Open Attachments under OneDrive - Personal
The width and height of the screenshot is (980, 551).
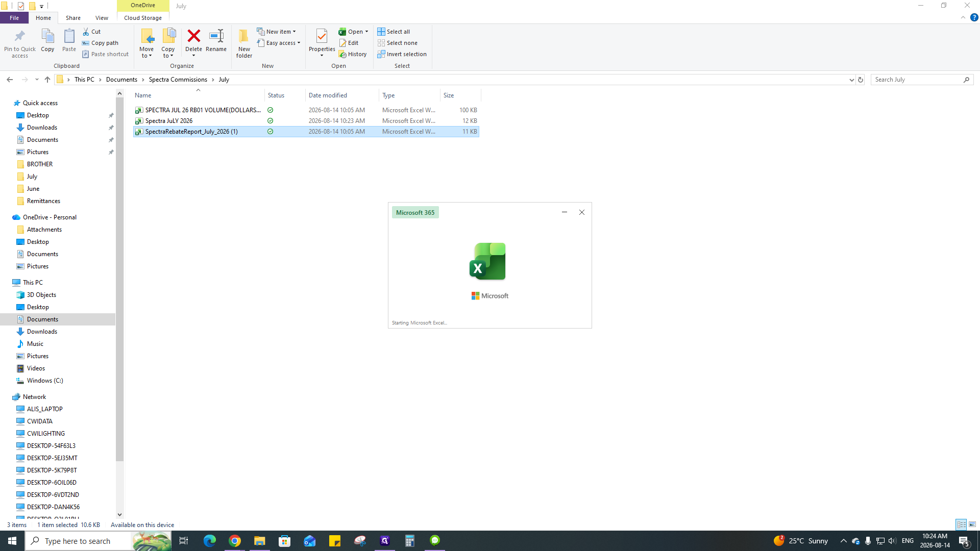(x=44, y=230)
